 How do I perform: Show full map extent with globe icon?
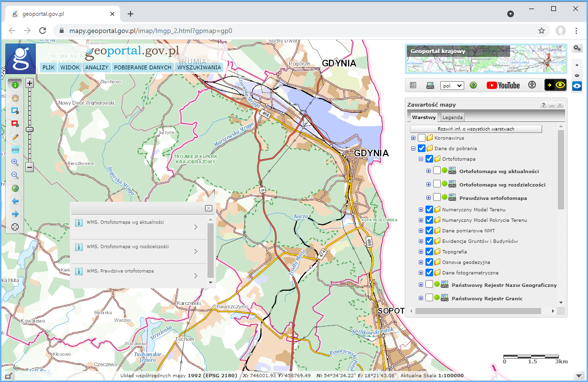coord(15,188)
